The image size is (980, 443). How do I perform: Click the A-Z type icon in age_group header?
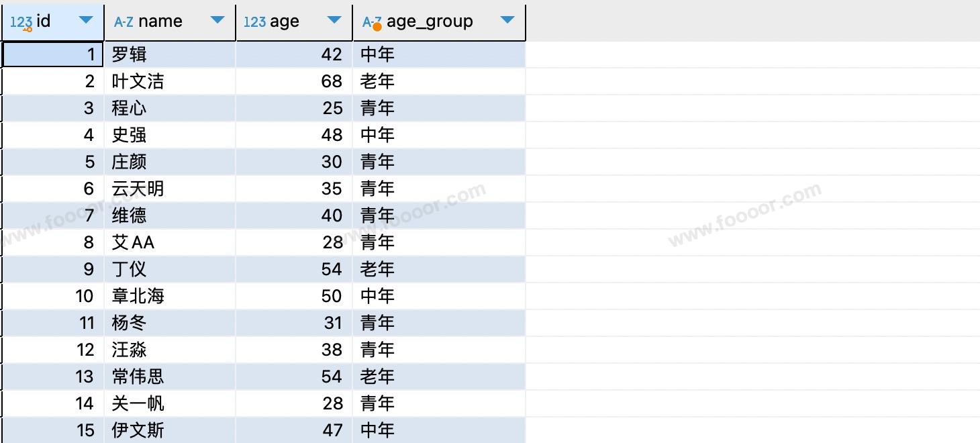tap(373, 22)
